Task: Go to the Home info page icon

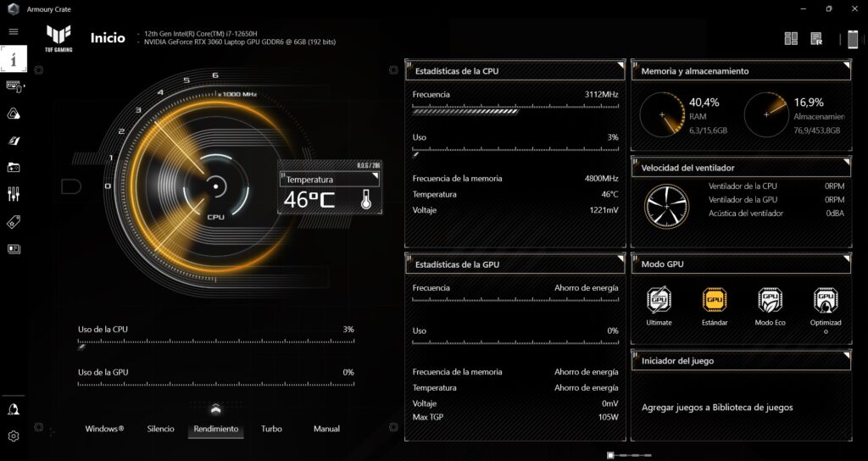Action: click(14, 58)
